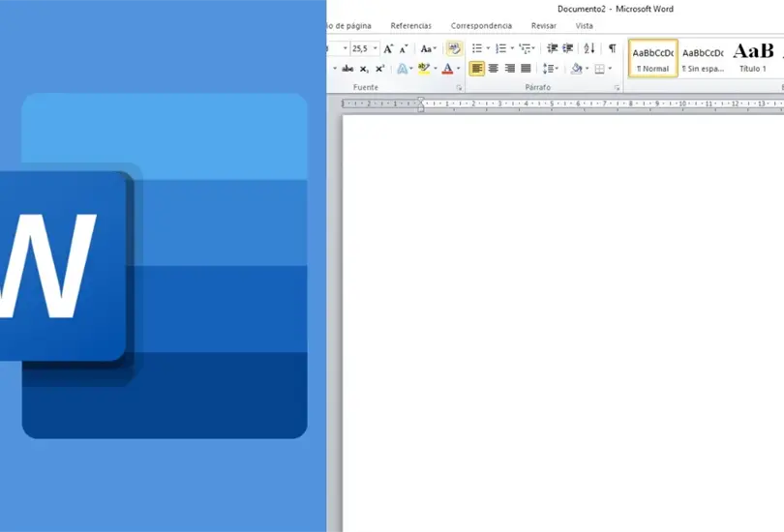
Task: Open highlight color dropdown arrow
Action: (x=435, y=69)
